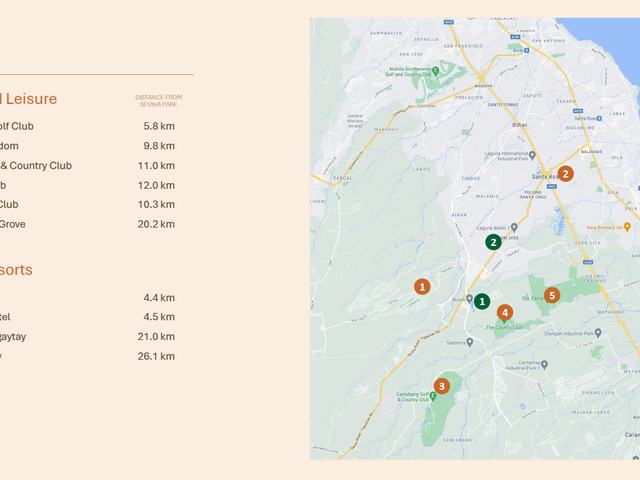The height and width of the screenshot is (480, 640).
Task: Click the 'SIRANG LUPA' map label
Action: tap(598, 393)
